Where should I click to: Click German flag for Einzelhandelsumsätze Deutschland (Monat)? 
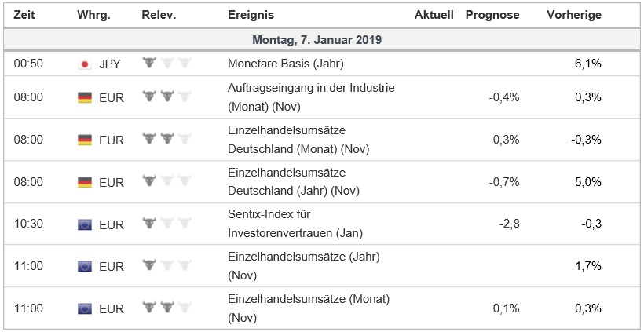(x=85, y=140)
